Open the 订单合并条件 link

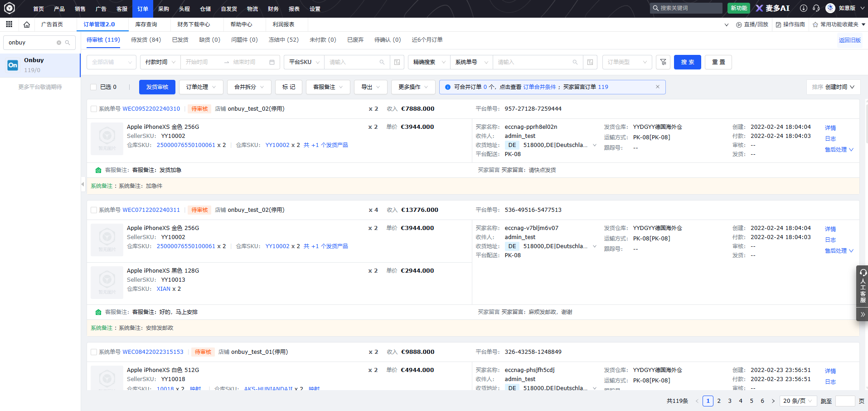(x=539, y=87)
